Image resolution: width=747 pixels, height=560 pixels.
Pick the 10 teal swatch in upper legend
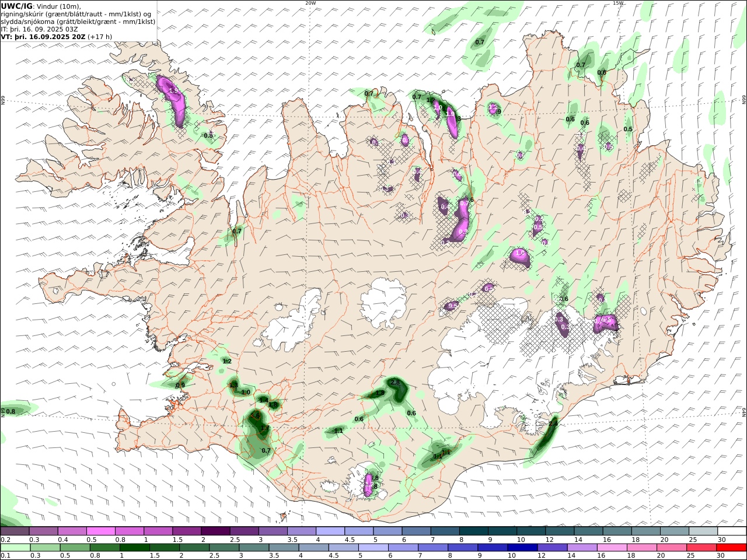click(x=531, y=531)
